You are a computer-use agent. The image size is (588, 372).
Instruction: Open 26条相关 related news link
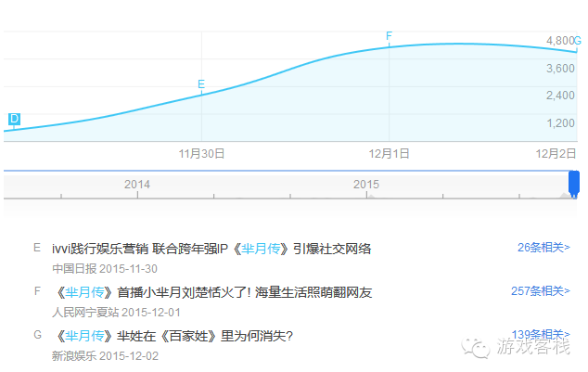pos(543,248)
